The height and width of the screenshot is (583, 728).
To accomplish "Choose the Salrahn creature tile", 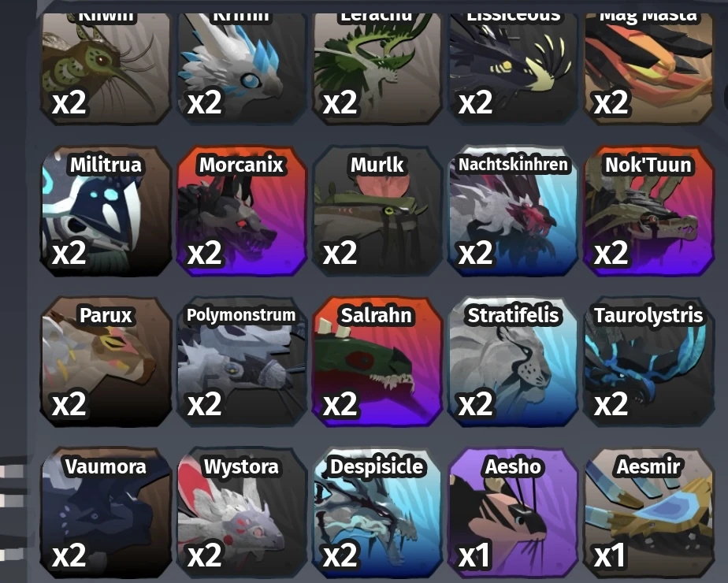I will tap(377, 362).
